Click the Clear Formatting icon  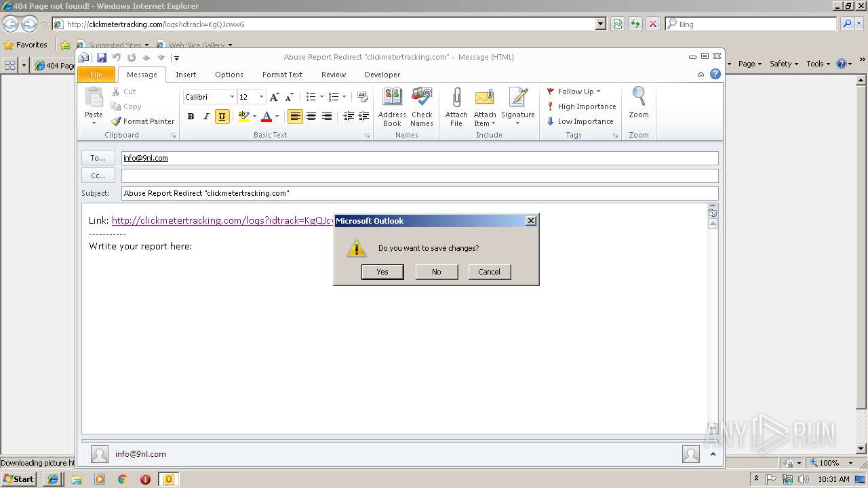[363, 97]
